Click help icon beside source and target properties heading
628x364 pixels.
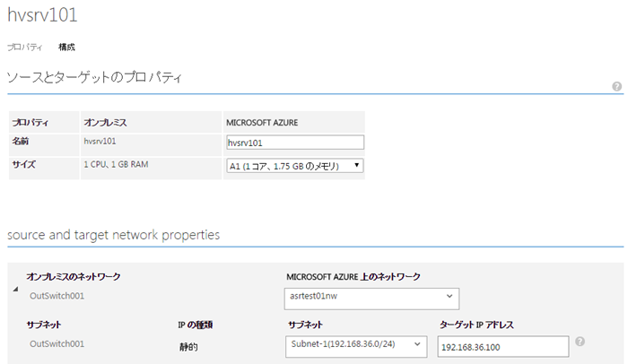coord(617,86)
